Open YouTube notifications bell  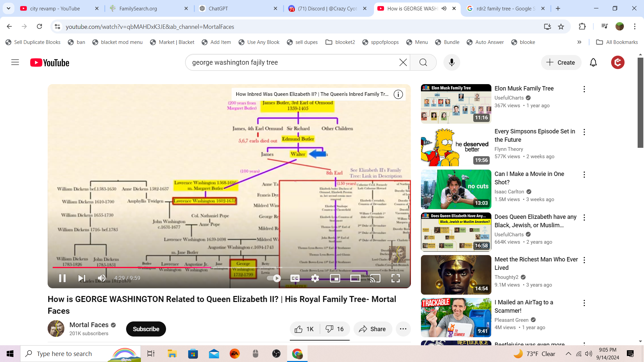coord(593,62)
